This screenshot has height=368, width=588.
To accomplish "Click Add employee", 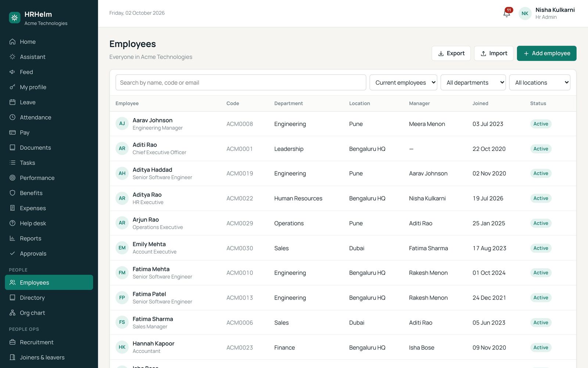I will pos(546,53).
